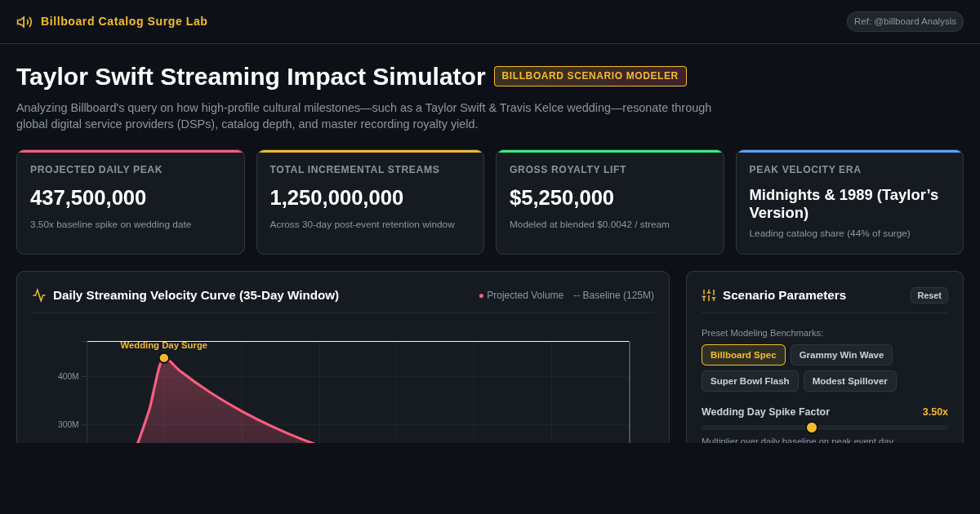Viewport: 980px width, 514px height.
Task: Click the $5,250,000 royalty value
Action: 562,197
